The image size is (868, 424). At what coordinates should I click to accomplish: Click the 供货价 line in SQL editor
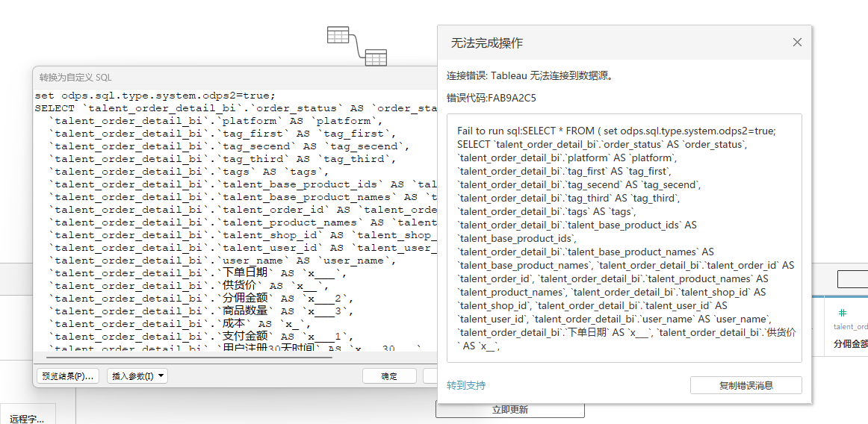189,286
